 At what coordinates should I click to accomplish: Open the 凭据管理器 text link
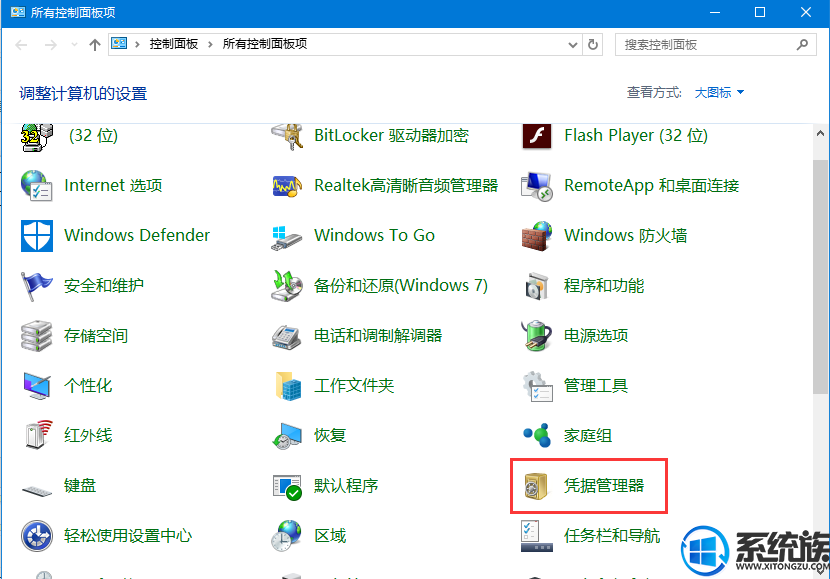[x=604, y=485]
